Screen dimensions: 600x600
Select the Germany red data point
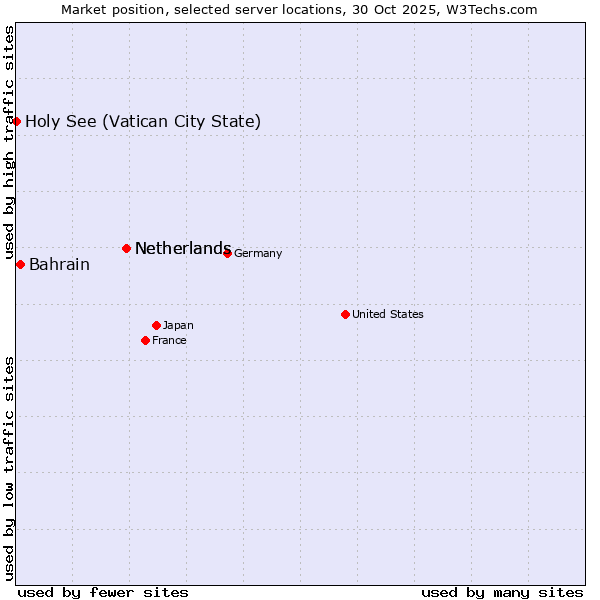(227, 253)
